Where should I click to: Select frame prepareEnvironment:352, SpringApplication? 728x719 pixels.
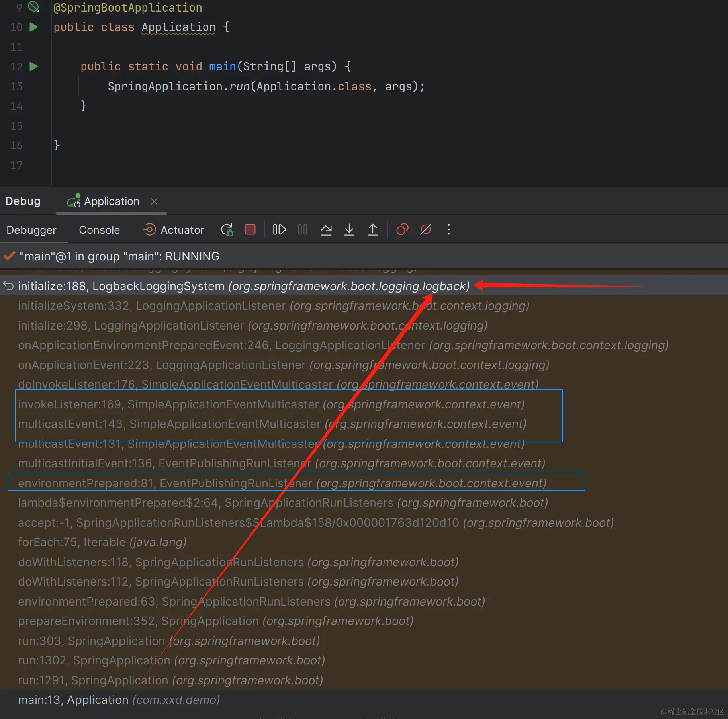(364, 621)
